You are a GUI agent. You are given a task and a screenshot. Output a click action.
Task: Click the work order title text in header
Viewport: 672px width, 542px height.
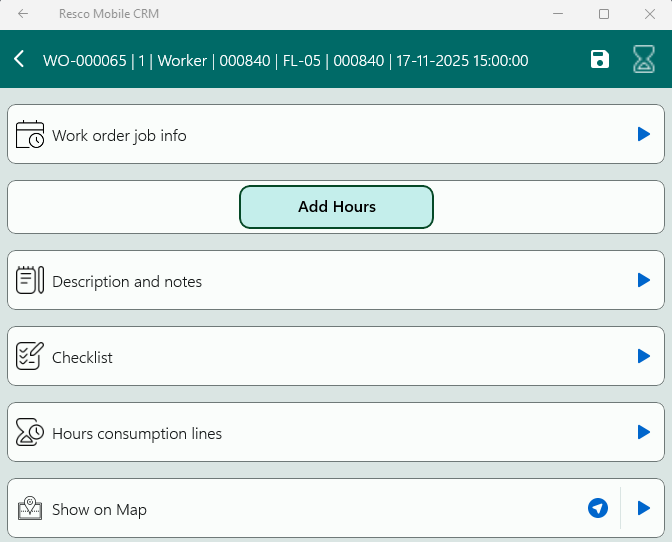click(x=285, y=60)
